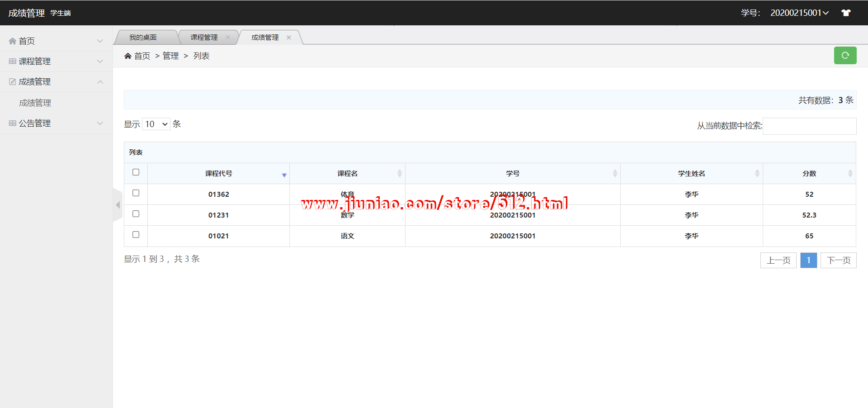
Task: Sort by 课程代号 column arrow
Action: click(x=284, y=175)
